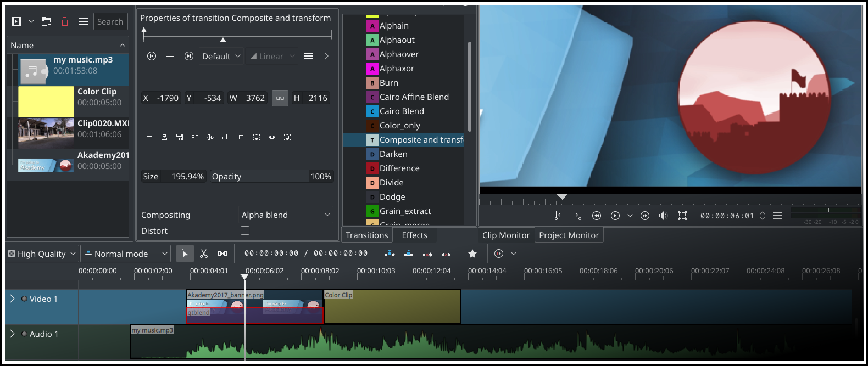Viewport: 868px width, 366px height.
Task: Open the keyframe options hamburger menu
Action: (308, 56)
